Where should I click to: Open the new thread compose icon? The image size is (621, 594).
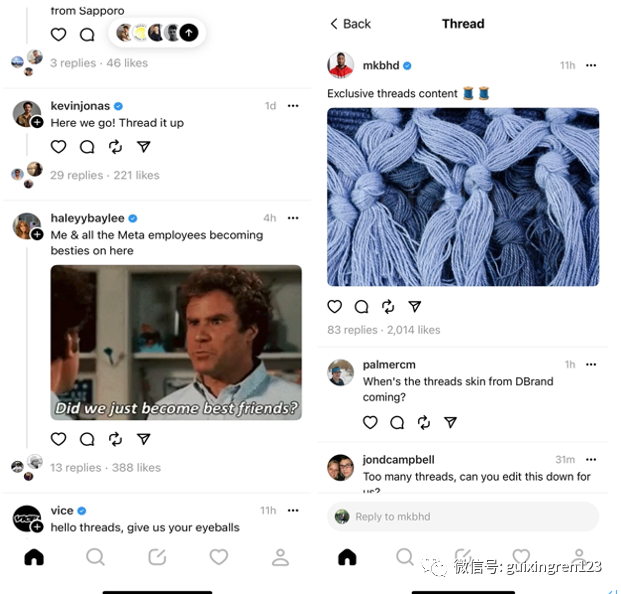click(157, 557)
